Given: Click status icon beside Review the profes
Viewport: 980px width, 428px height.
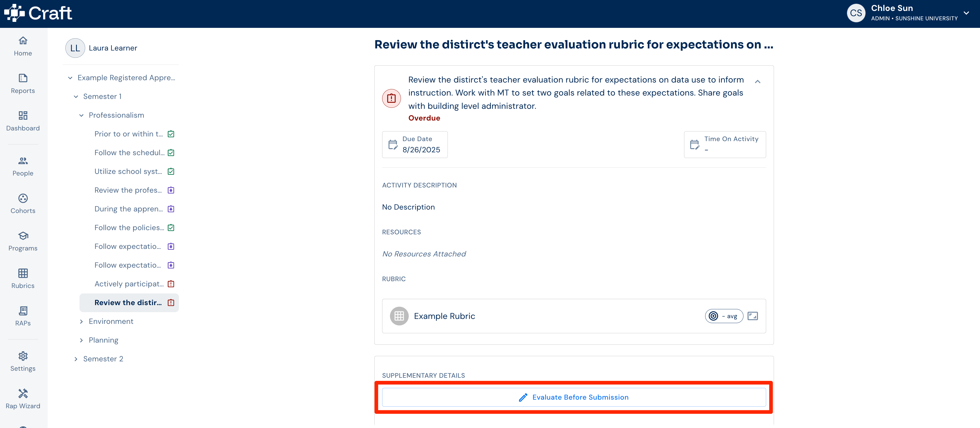Looking at the screenshot, I should pyautogui.click(x=171, y=190).
